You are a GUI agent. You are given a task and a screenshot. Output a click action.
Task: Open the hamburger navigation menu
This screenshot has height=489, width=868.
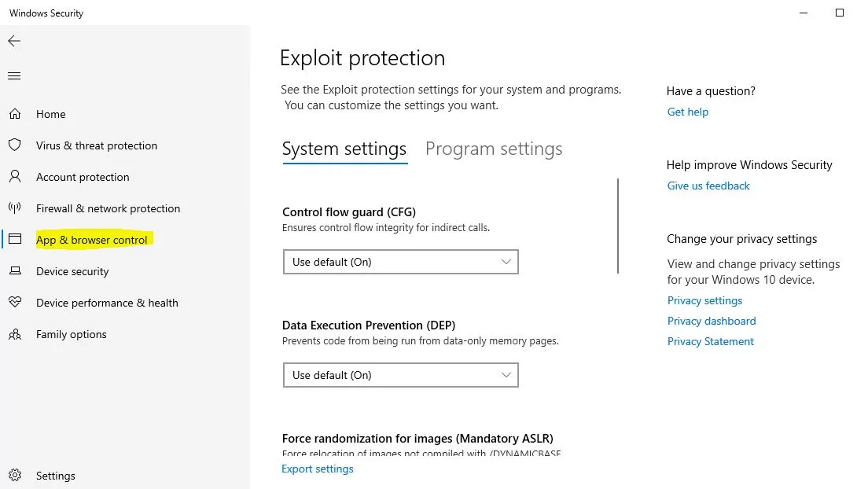[14, 76]
